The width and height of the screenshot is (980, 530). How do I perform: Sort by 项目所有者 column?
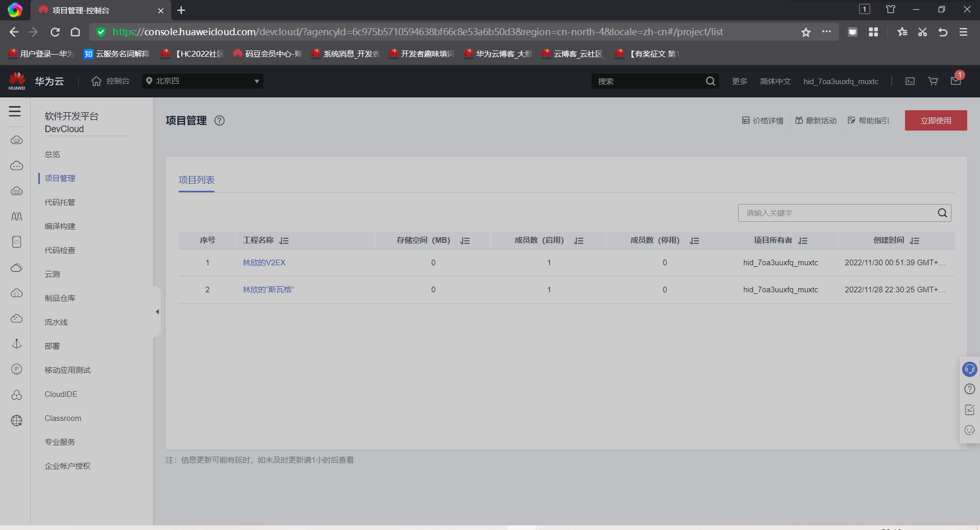803,240
